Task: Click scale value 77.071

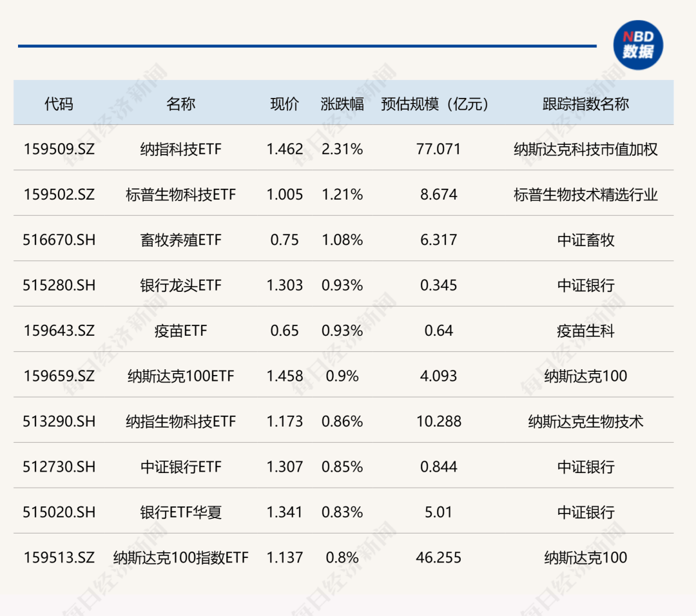Action: tap(440, 149)
